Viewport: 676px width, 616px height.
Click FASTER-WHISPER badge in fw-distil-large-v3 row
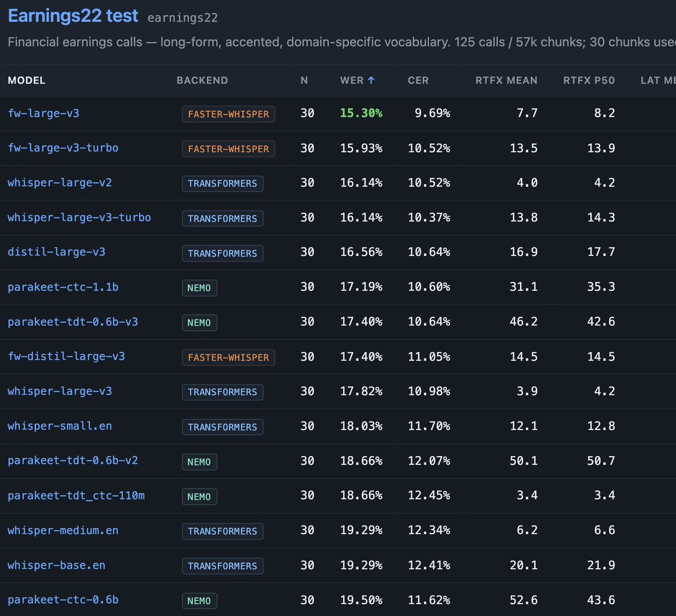coord(228,357)
